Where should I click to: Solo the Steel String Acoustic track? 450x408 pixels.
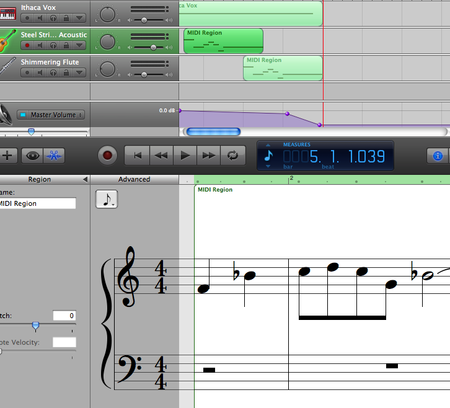[x=53, y=45]
